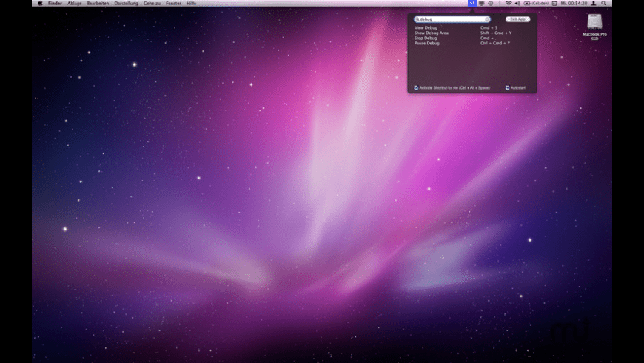
Task: Open the Time Machine menu bar icon
Action: point(491,3)
